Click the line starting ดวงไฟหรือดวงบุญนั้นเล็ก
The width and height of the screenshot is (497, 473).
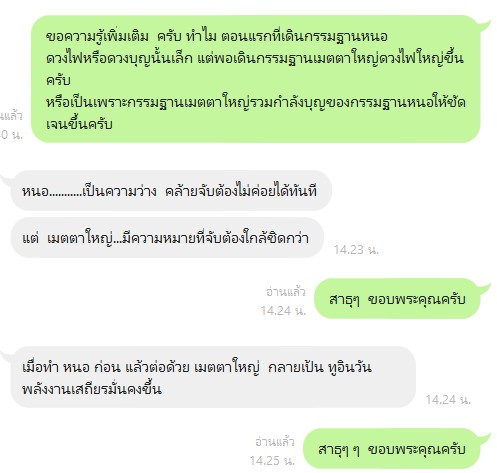(255, 58)
